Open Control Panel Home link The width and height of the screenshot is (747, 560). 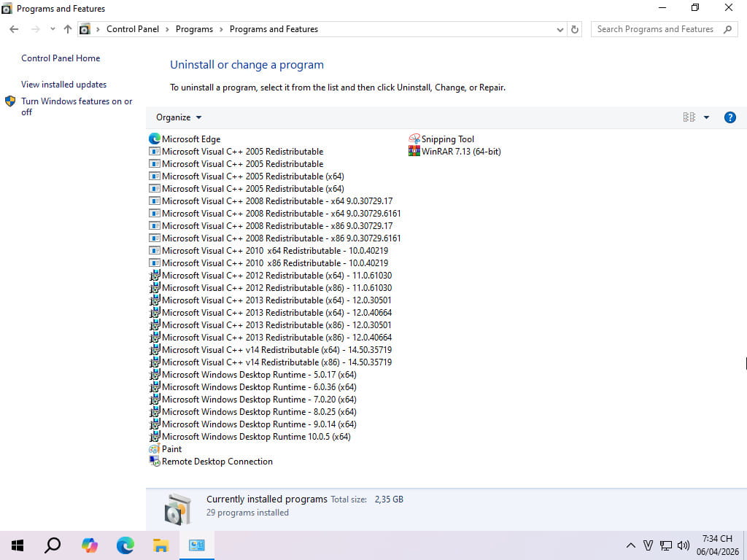(61, 58)
